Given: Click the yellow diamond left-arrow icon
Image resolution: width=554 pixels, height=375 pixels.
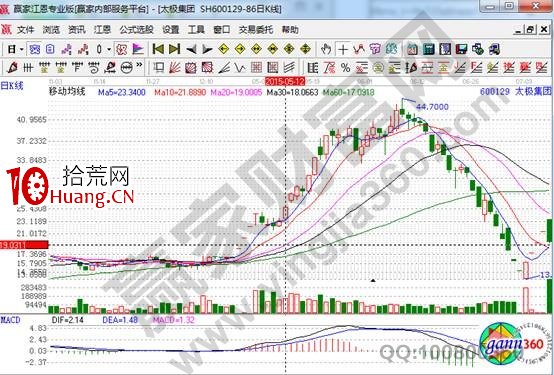Looking at the screenshot, I should click(x=223, y=49).
